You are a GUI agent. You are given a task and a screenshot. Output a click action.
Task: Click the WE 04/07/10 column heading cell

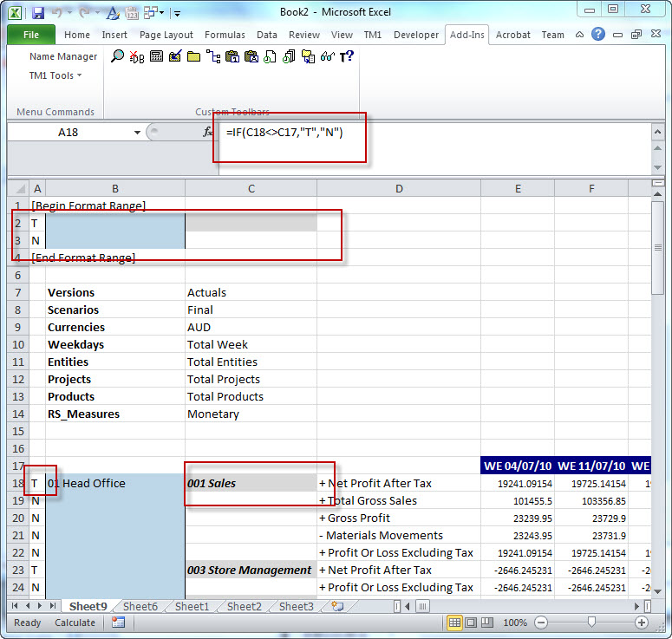click(518, 466)
